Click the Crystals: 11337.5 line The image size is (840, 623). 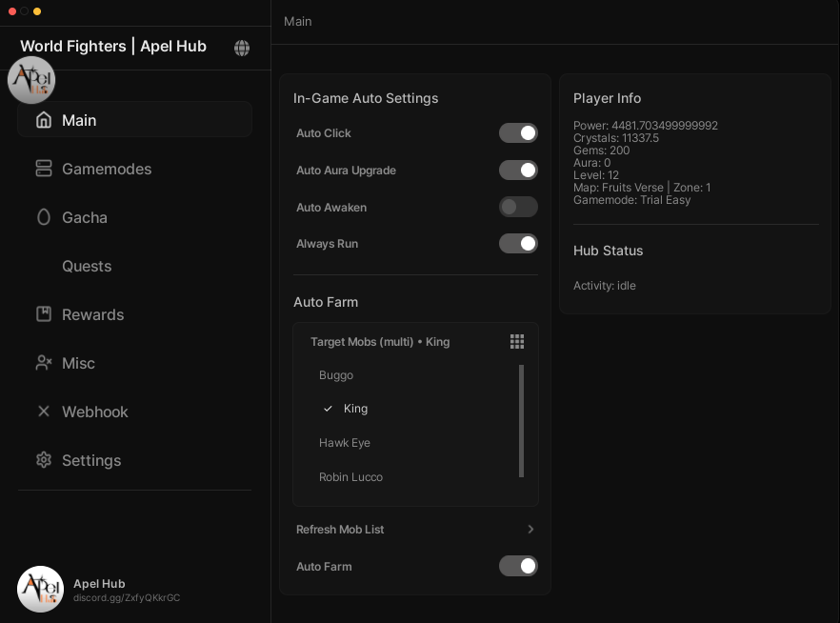pyautogui.click(x=616, y=138)
